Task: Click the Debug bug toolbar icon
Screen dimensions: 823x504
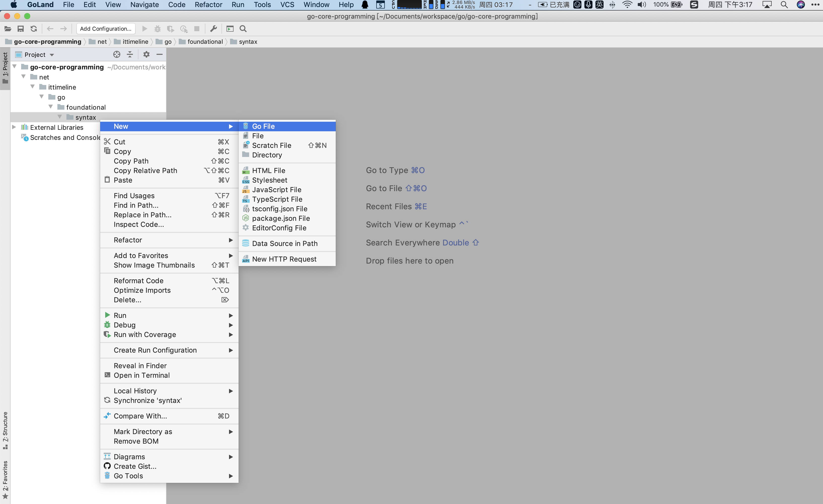Action: (157, 29)
